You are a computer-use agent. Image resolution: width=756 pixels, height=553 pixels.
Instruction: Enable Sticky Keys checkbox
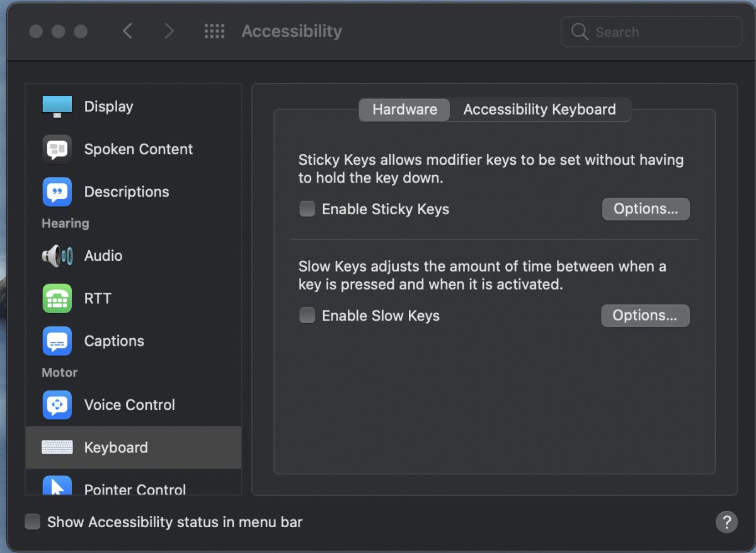pos(307,209)
